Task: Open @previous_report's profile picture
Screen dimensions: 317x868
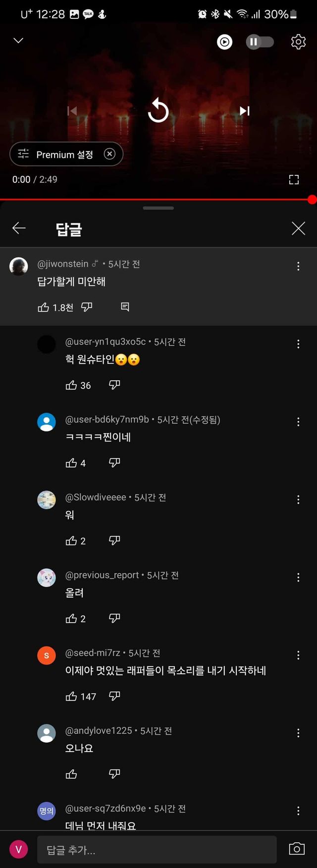Action: [x=46, y=577]
